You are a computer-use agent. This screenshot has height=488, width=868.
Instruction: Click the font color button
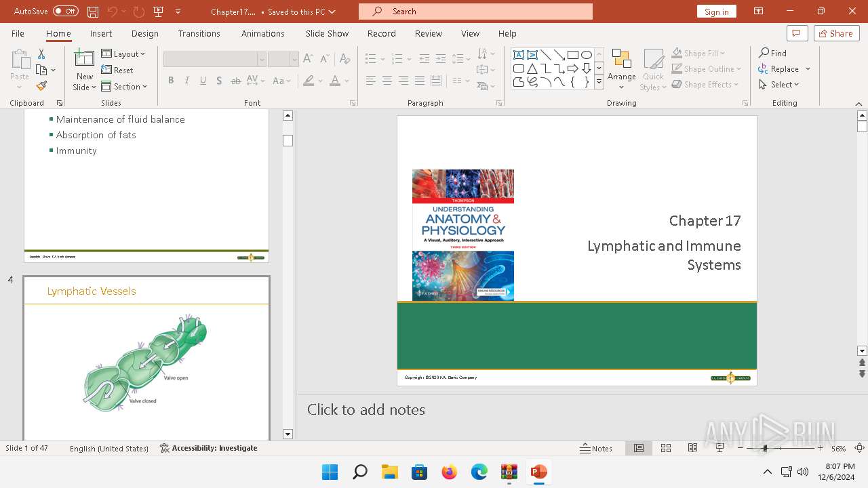tap(335, 81)
